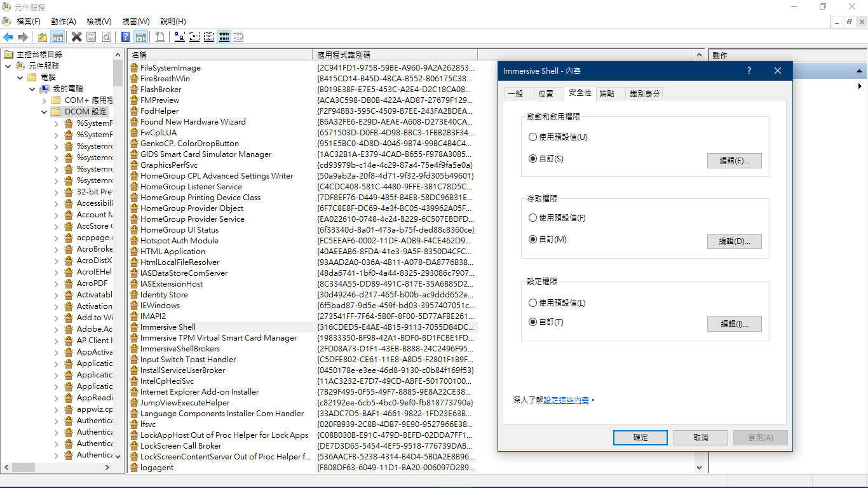The width and height of the screenshot is (868, 488).
Task: Switch to Detail view icon
Action: click(x=224, y=37)
